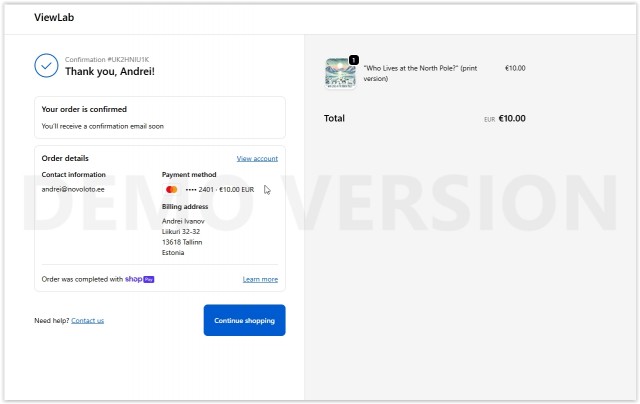Click the ViewLab store name in header
The height and width of the screenshot is (404, 640).
click(54, 18)
